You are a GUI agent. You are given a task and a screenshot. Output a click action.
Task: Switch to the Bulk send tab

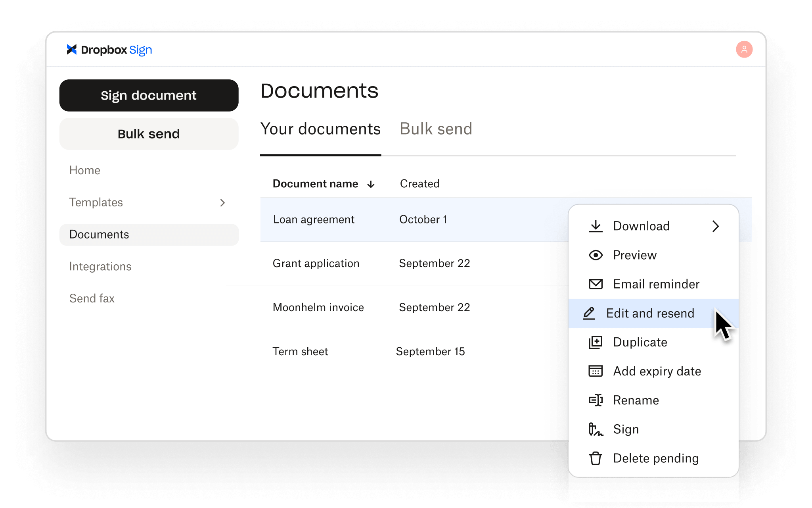point(436,129)
